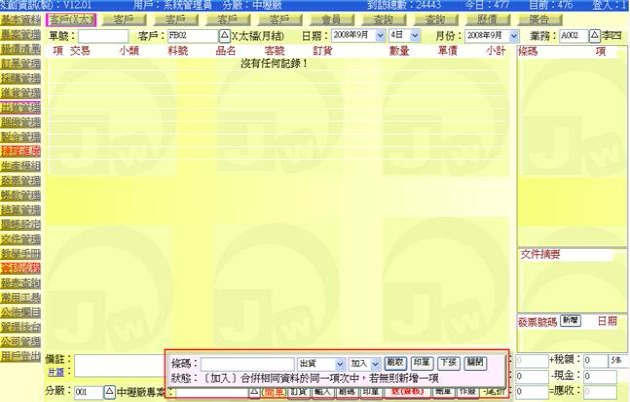Click the lookup triangle beside the 客戶 field
The image size is (630, 402).
point(224,35)
